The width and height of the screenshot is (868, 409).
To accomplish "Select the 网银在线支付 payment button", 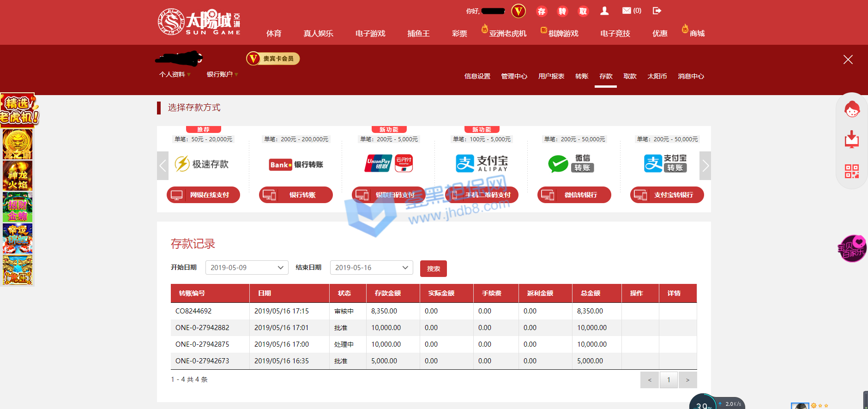I will tap(203, 195).
